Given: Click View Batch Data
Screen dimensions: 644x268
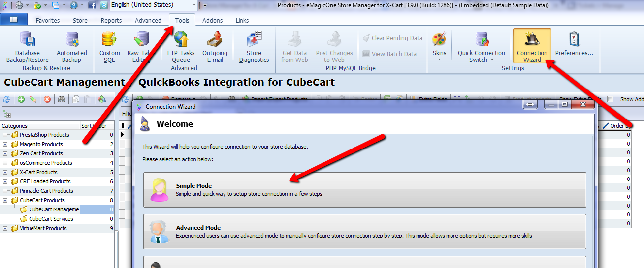Looking at the screenshot, I should click(389, 54).
